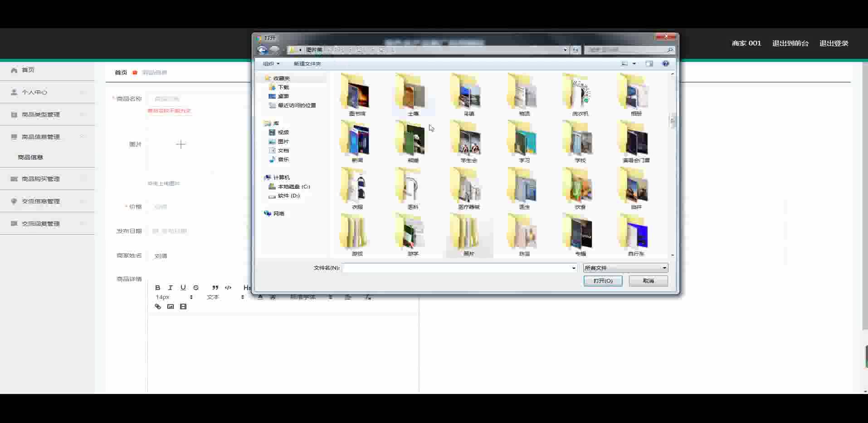Viewport: 868px width, 423px height.
Task: Select the 专辑 folder
Action: tap(580, 235)
